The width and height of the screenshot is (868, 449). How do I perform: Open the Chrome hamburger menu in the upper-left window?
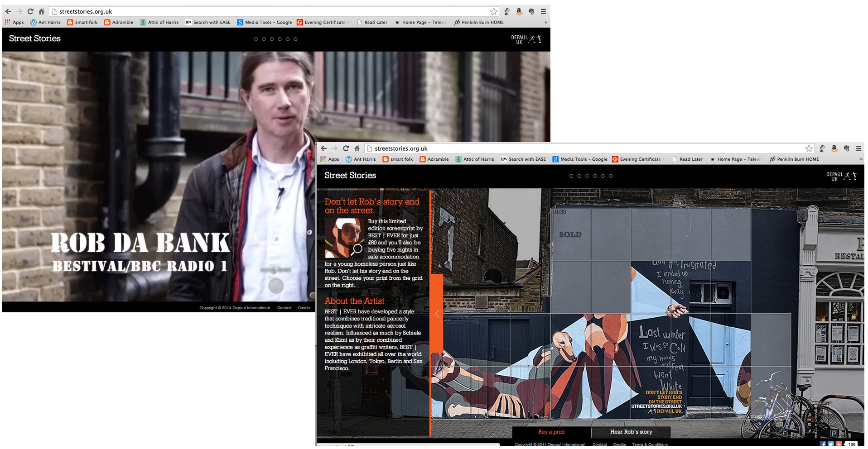coord(543,12)
